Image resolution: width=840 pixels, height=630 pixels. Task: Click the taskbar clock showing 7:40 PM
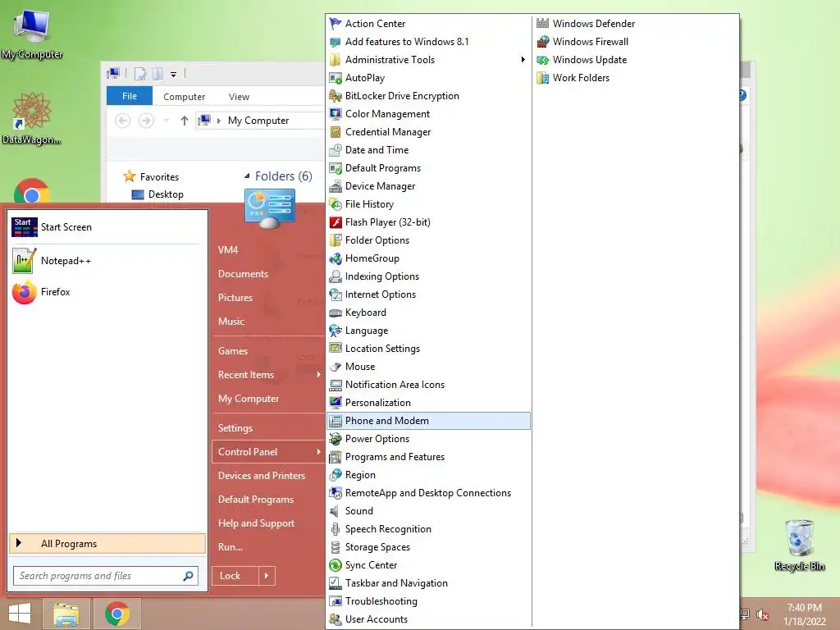[804, 614]
